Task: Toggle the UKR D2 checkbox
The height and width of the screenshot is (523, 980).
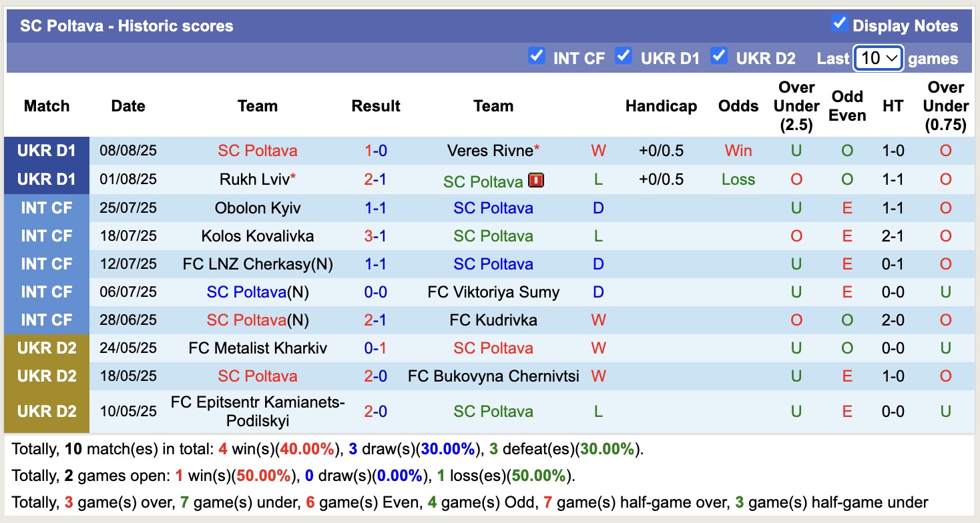Action: click(719, 57)
